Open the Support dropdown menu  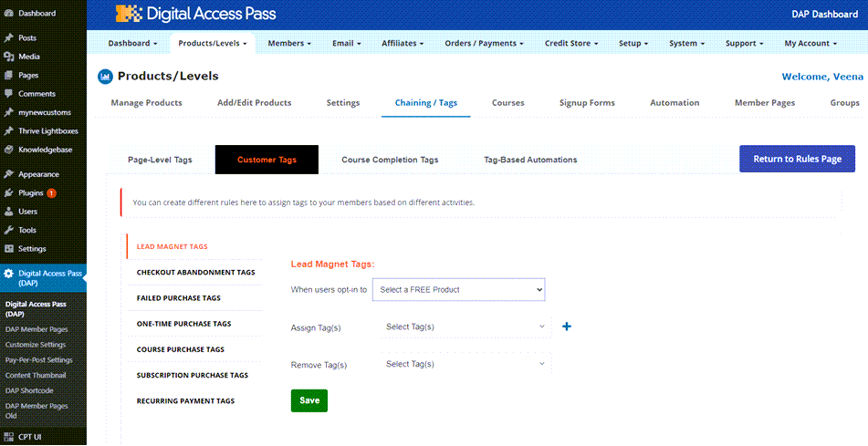[x=744, y=43]
